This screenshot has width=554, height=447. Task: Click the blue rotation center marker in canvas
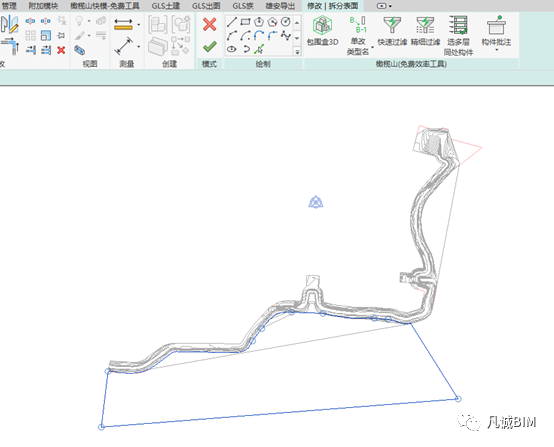click(316, 202)
